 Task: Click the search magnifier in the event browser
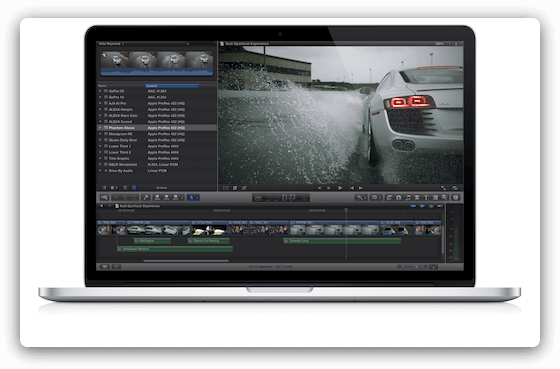click(187, 44)
